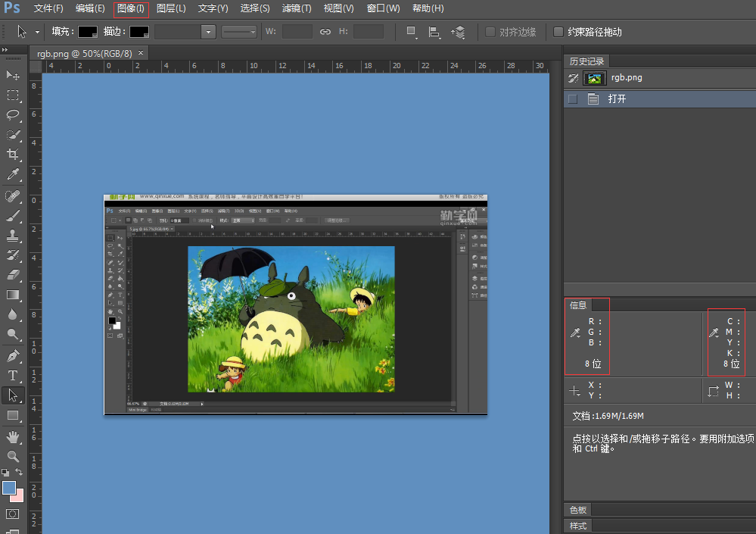
Task: Swap foreground and background colors
Action: coord(19,472)
